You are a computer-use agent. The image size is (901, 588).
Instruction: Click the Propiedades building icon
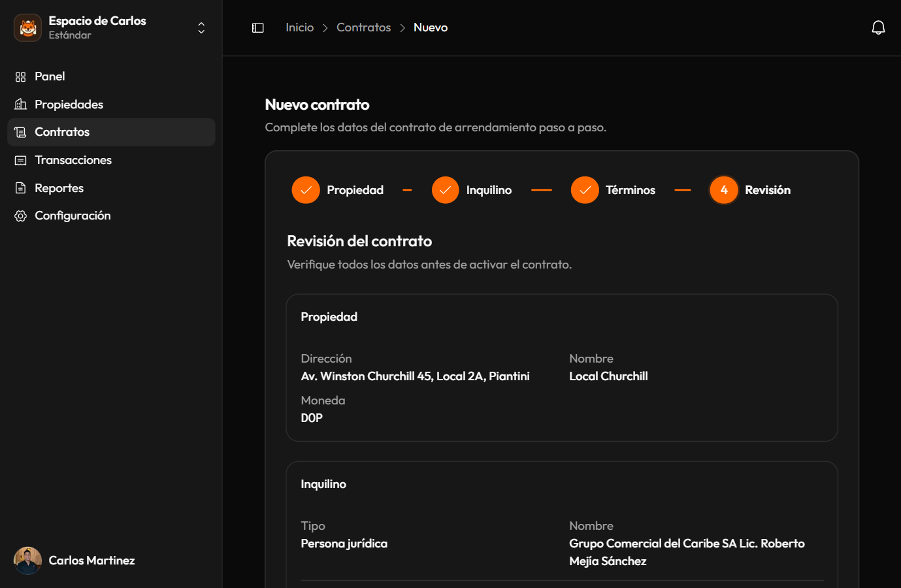pos(21,105)
